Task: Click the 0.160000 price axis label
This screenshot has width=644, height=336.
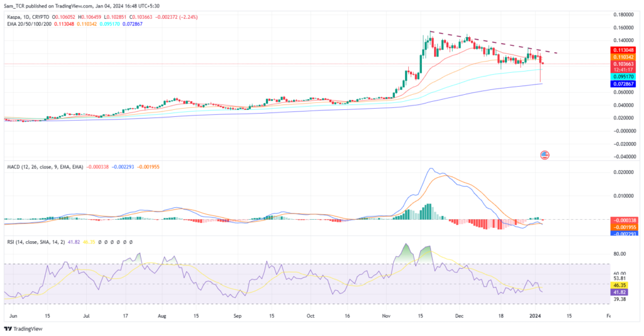Action: coord(623,28)
